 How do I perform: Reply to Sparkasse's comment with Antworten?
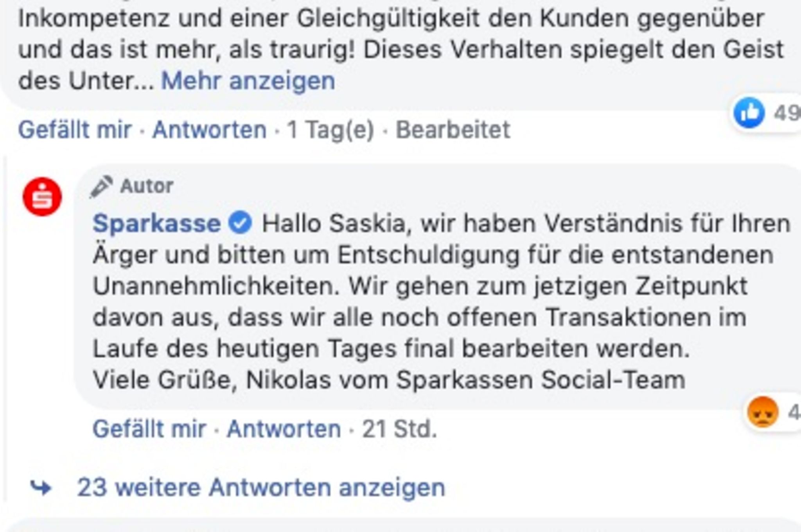pos(284,429)
